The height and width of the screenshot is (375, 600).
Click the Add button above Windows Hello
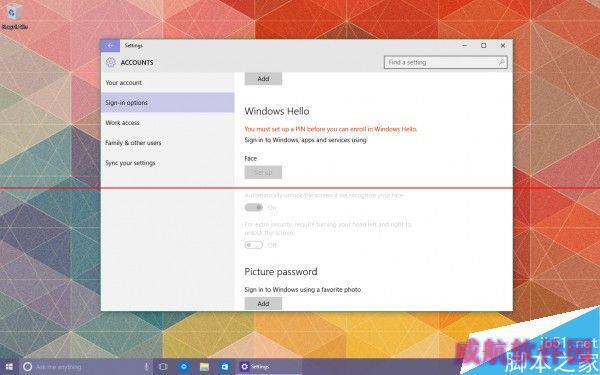[x=263, y=78]
